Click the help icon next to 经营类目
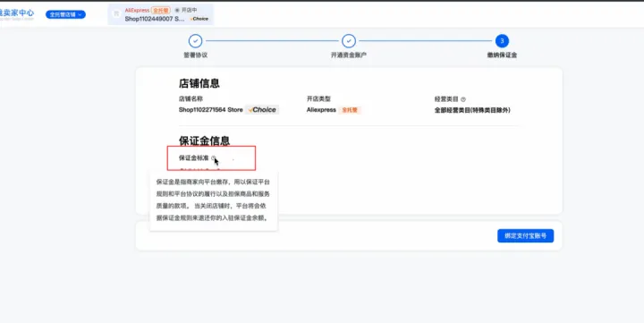The width and height of the screenshot is (644, 323). click(463, 99)
